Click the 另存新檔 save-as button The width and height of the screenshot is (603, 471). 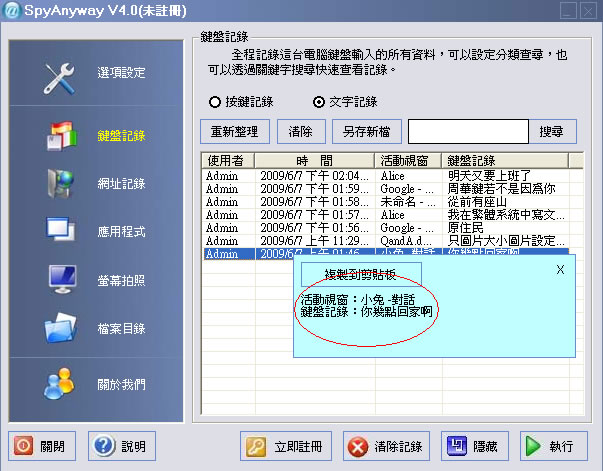point(367,131)
